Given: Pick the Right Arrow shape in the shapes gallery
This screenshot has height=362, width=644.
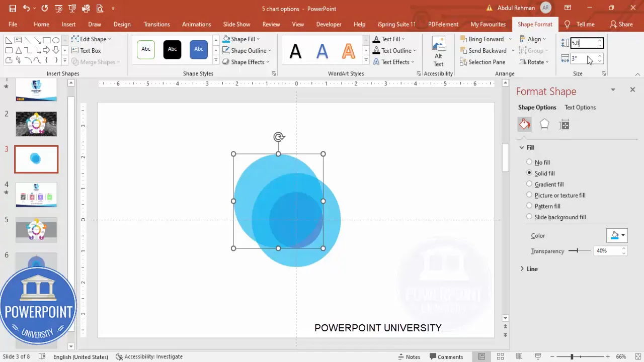Looking at the screenshot, I should 46,50.
